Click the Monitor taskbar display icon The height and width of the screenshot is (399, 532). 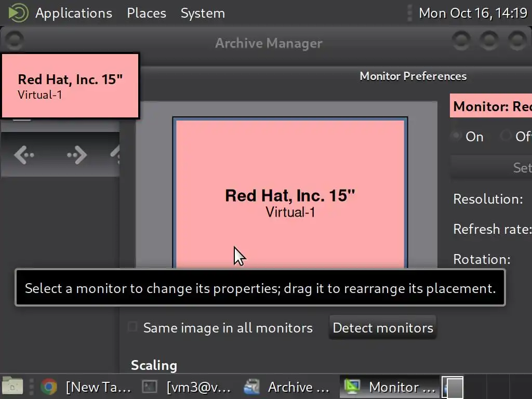(352, 387)
